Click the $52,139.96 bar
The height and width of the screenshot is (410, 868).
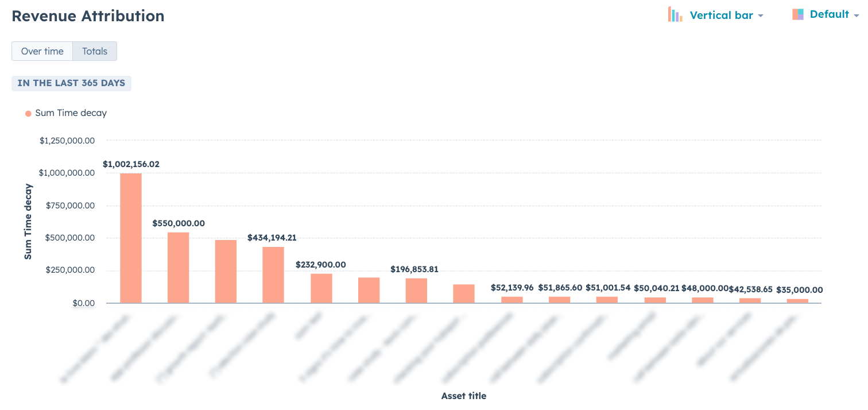point(512,300)
